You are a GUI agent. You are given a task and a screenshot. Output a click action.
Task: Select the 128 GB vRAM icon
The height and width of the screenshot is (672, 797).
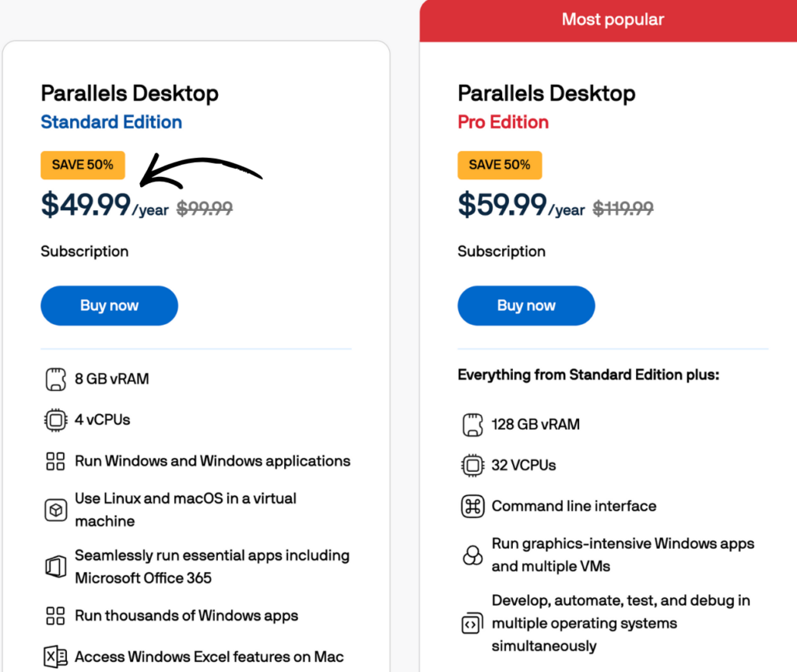tap(472, 424)
